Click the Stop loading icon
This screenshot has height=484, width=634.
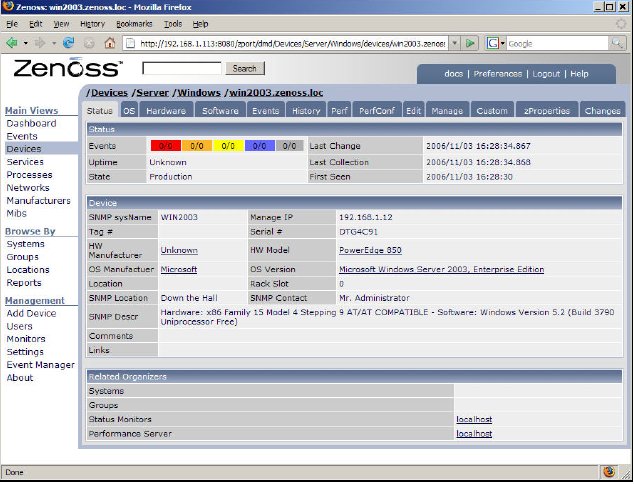pos(89,43)
